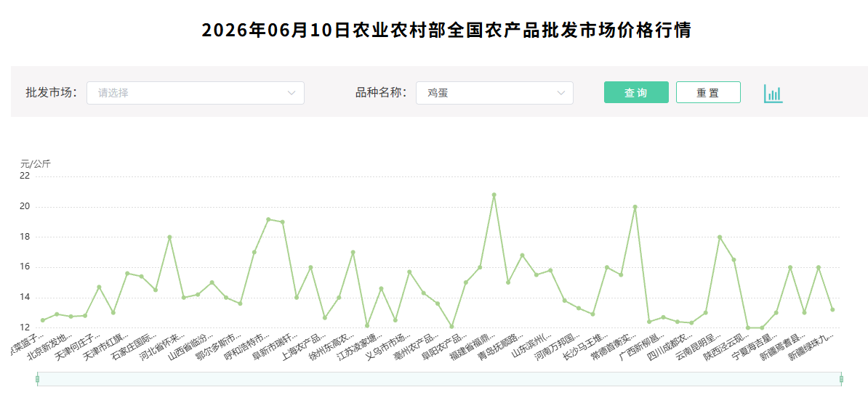Click the chart point at value 20

(x=635, y=207)
